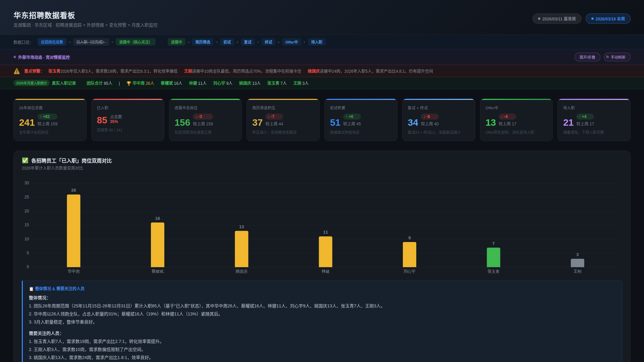Open the 简历筛选积压 card showing 37
Viewport: 644px width, 362px height.
tap(283, 120)
